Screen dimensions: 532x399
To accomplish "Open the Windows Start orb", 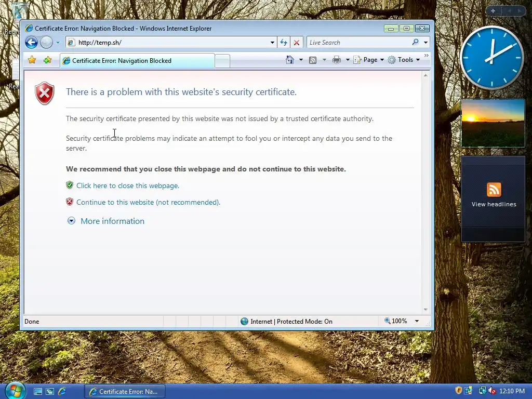I will [x=15, y=391].
